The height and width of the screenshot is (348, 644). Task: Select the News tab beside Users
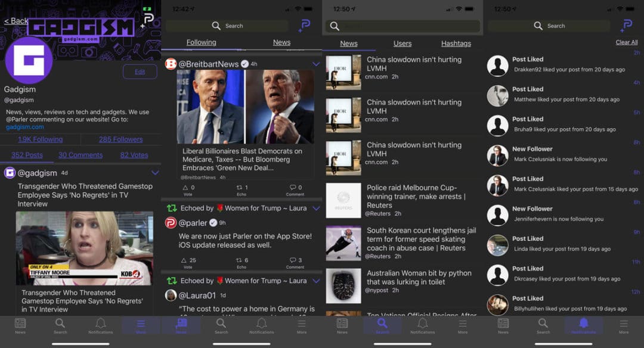coord(349,44)
